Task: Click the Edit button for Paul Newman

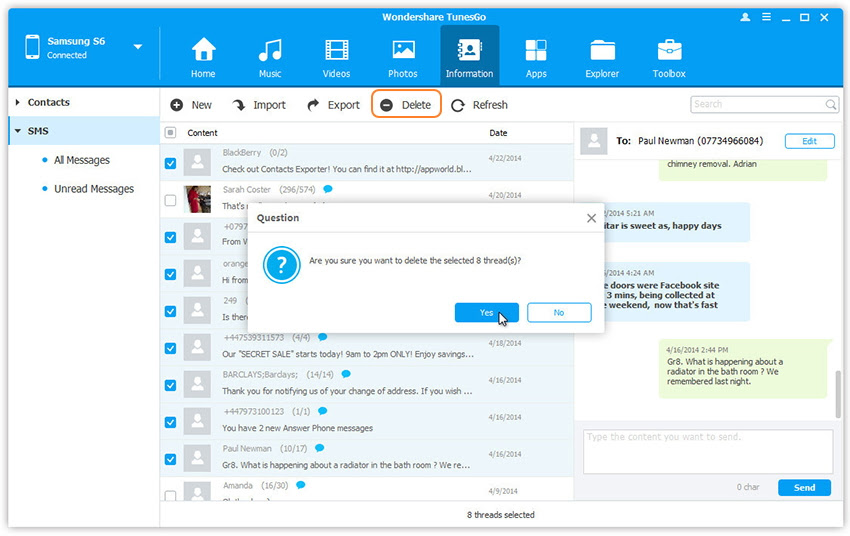Action: click(809, 141)
